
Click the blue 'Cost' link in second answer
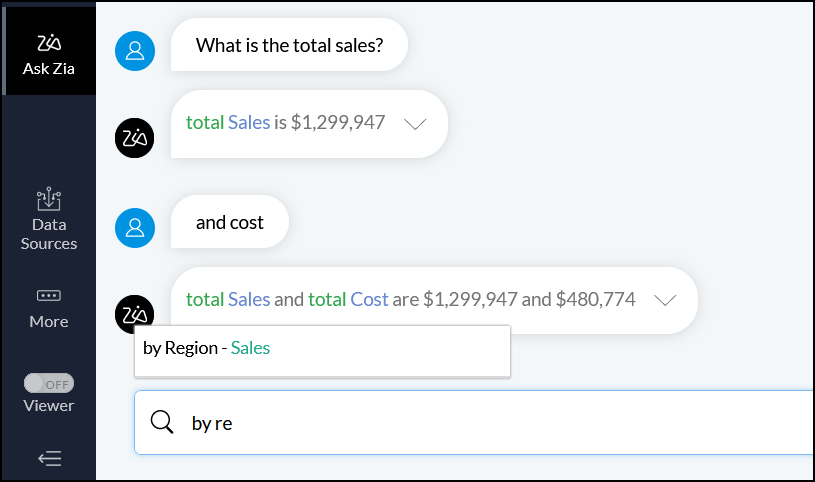pyautogui.click(x=369, y=298)
